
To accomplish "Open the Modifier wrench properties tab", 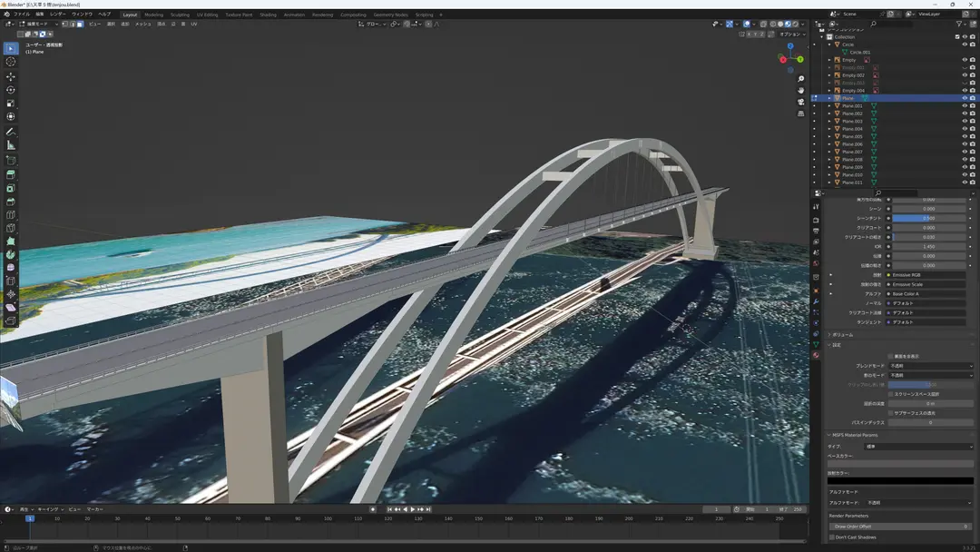I will tap(816, 301).
